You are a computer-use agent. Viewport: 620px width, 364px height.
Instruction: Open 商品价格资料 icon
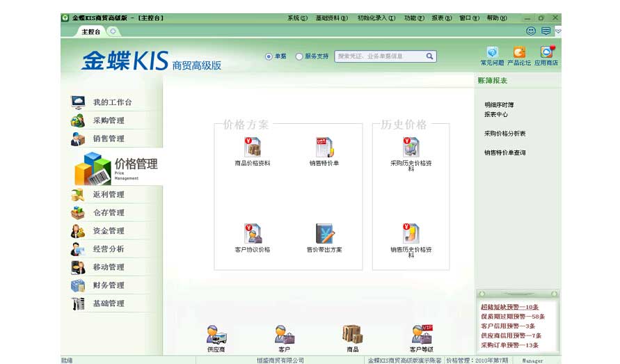[x=252, y=148]
